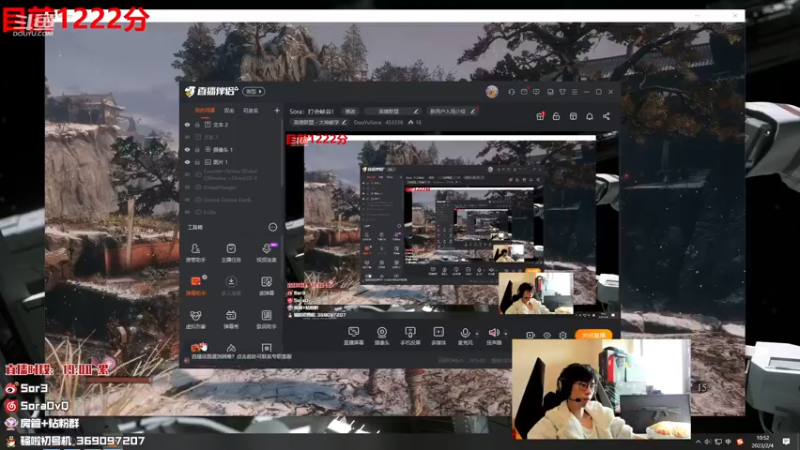Image resolution: width=800 pixels, height=450 pixels.
Task: Open the streamer avatar profile
Action: pyautogui.click(x=492, y=92)
